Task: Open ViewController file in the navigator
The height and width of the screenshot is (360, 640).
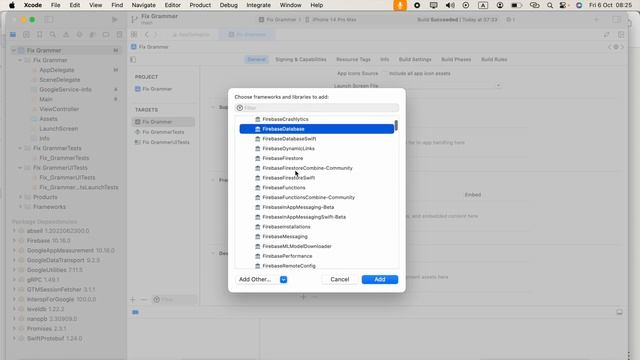Action: coord(59,109)
